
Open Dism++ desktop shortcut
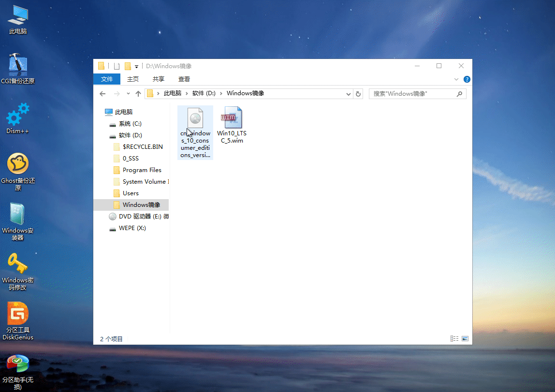pyautogui.click(x=17, y=118)
